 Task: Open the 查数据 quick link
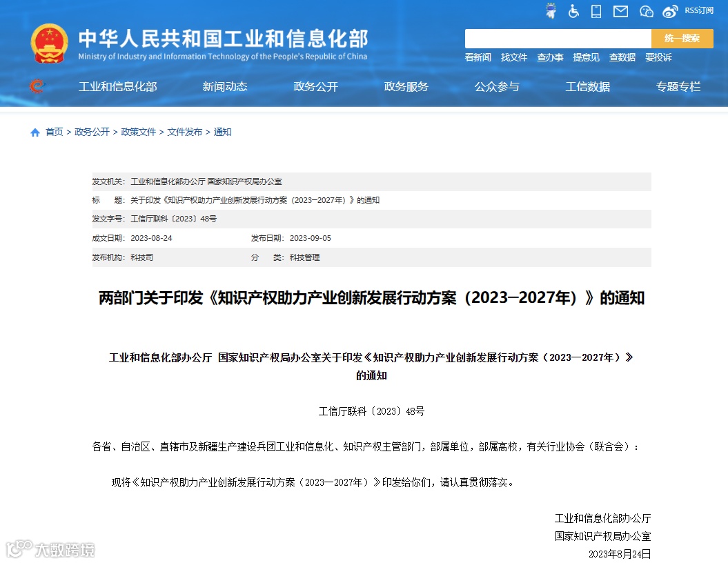pyautogui.click(x=622, y=57)
